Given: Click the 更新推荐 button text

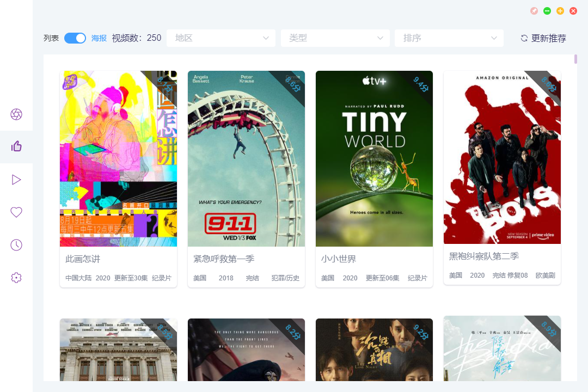Looking at the screenshot, I should pyautogui.click(x=548, y=38).
